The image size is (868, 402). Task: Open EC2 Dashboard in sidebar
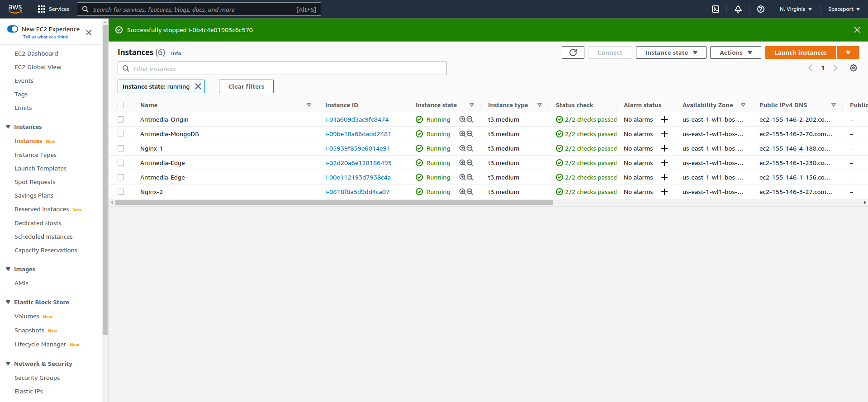[x=36, y=53]
